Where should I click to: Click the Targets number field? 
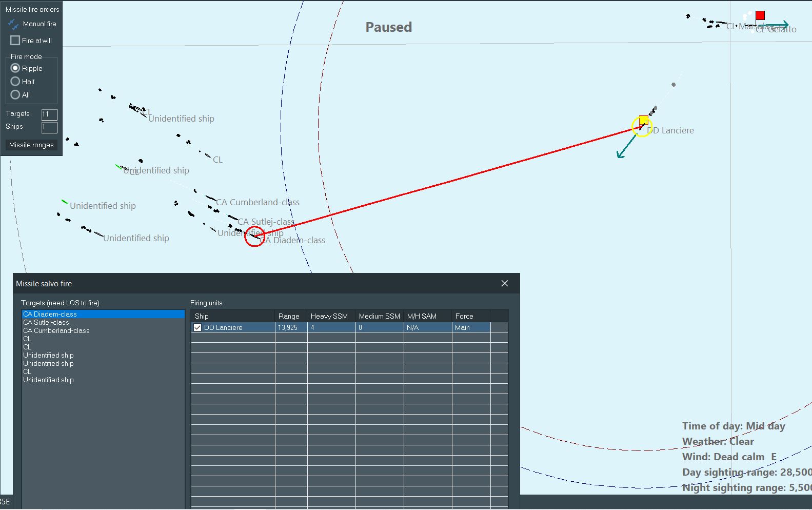coord(49,114)
